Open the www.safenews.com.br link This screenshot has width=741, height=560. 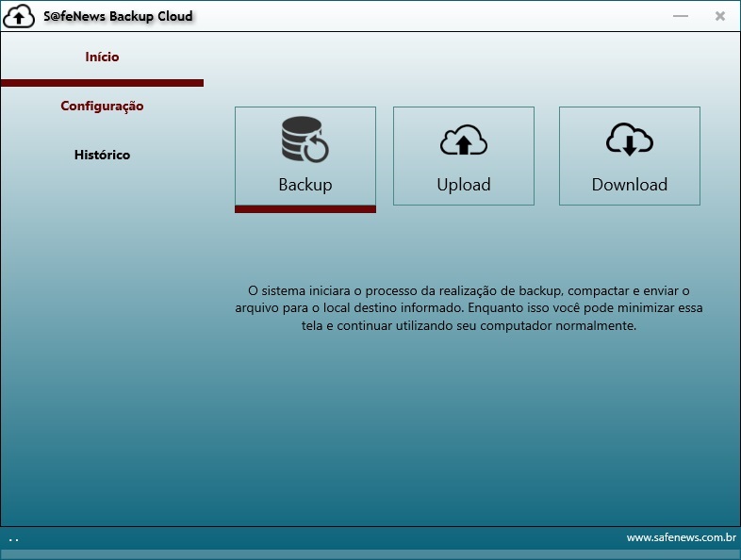[681, 537]
